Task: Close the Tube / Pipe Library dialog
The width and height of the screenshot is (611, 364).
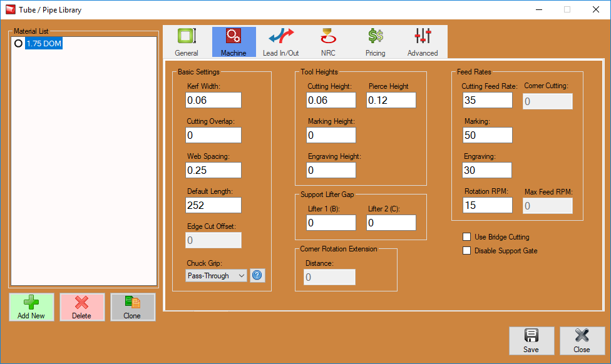Action: (x=582, y=341)
